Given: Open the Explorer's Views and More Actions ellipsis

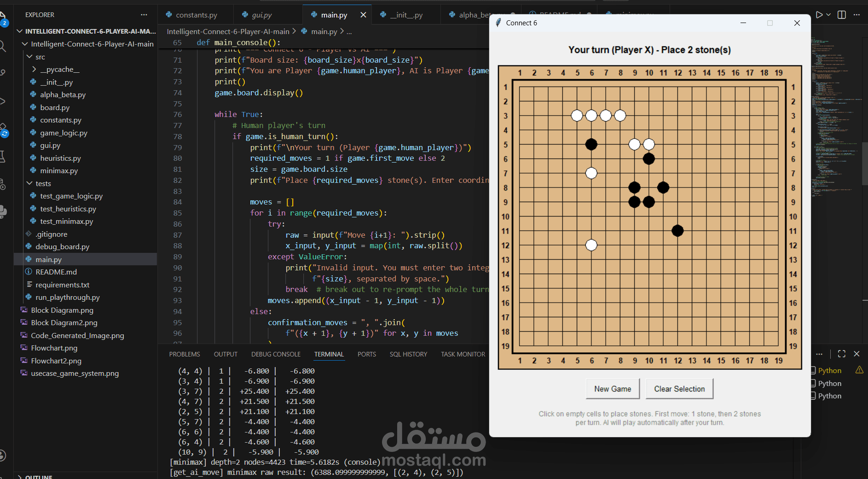Looking at the screenshot, I should (144, 15).
